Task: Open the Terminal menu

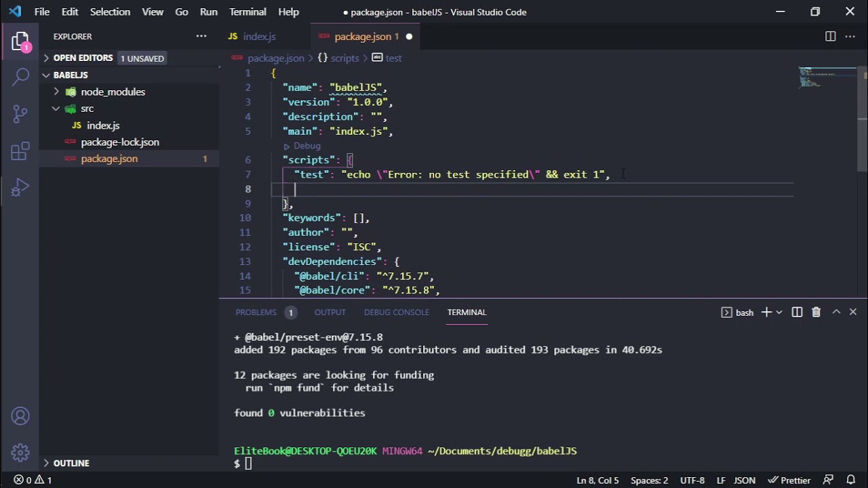Action: (248, 12)
